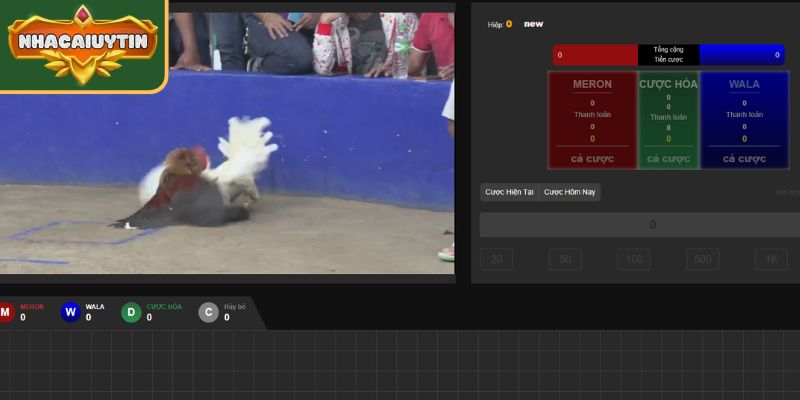Choose the 50 chip amount
The width and height of the screenshot is (800, 400).
click(x=565, y=260)
